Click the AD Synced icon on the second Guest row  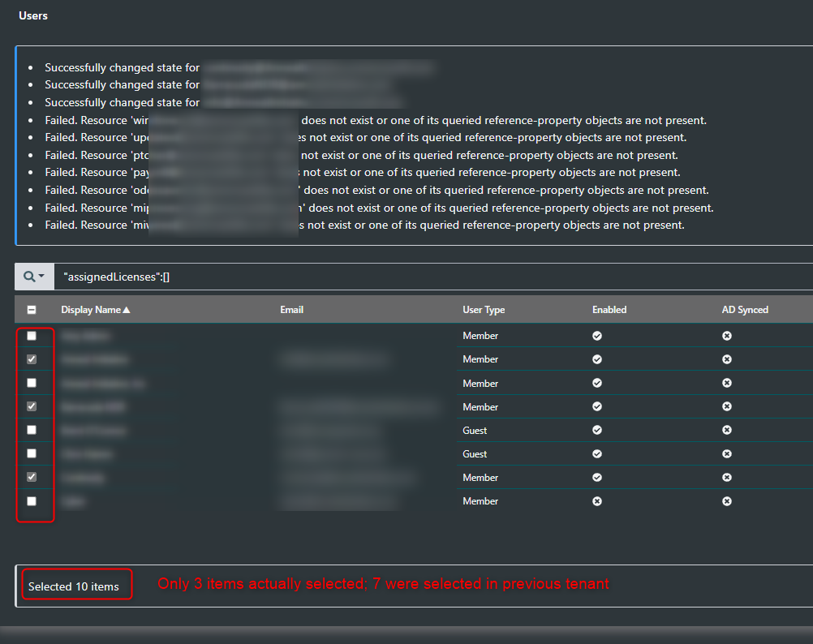(x=727, y=453)
